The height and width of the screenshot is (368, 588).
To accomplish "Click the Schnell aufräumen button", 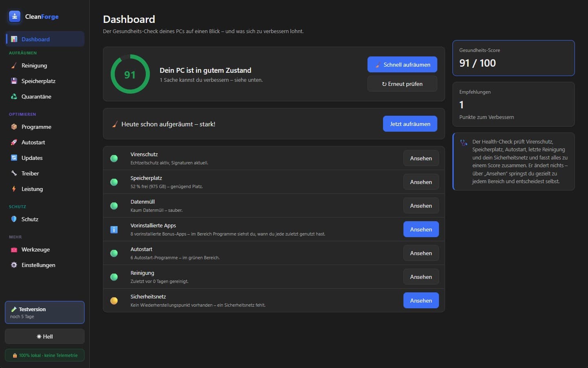I will click(402, 65).
